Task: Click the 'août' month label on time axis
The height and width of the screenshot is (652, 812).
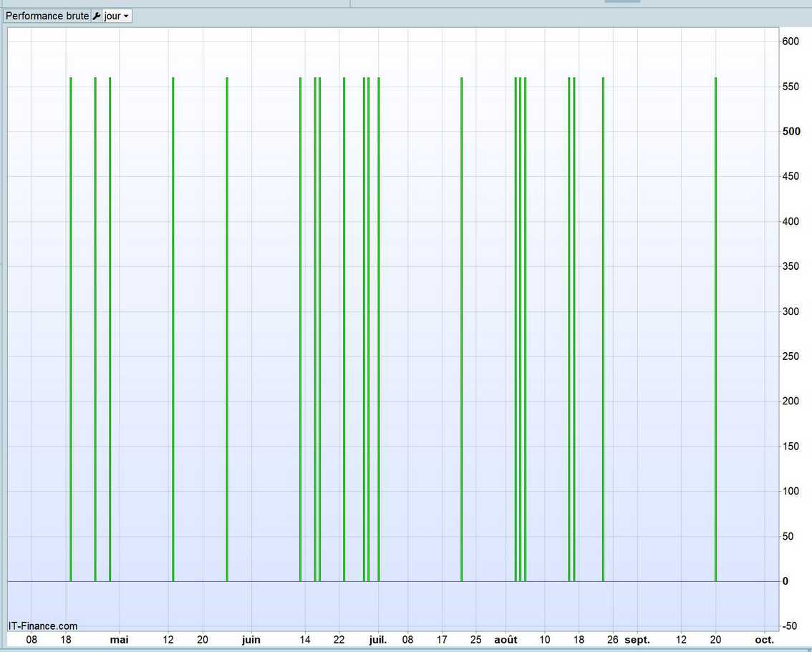Action: (x=506, y=640)
